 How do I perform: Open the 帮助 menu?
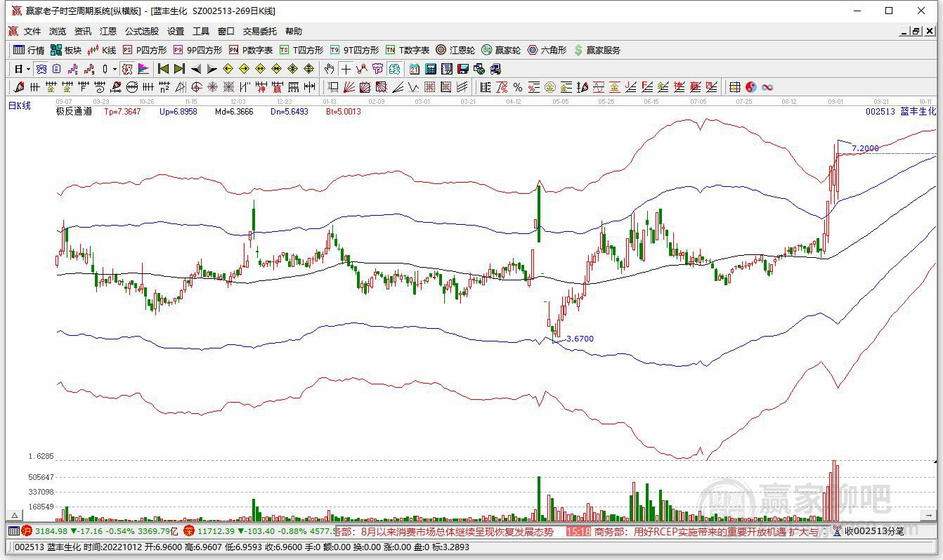pyautogui.click(x=294, y=32)
